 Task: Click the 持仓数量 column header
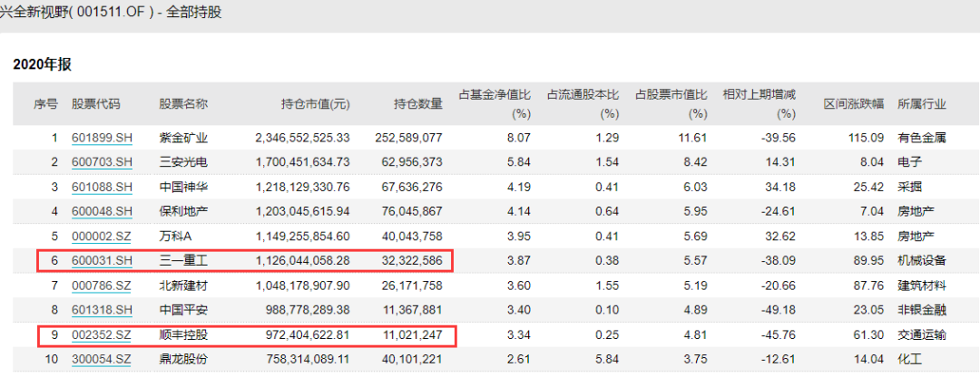click(x=418, y=104)
